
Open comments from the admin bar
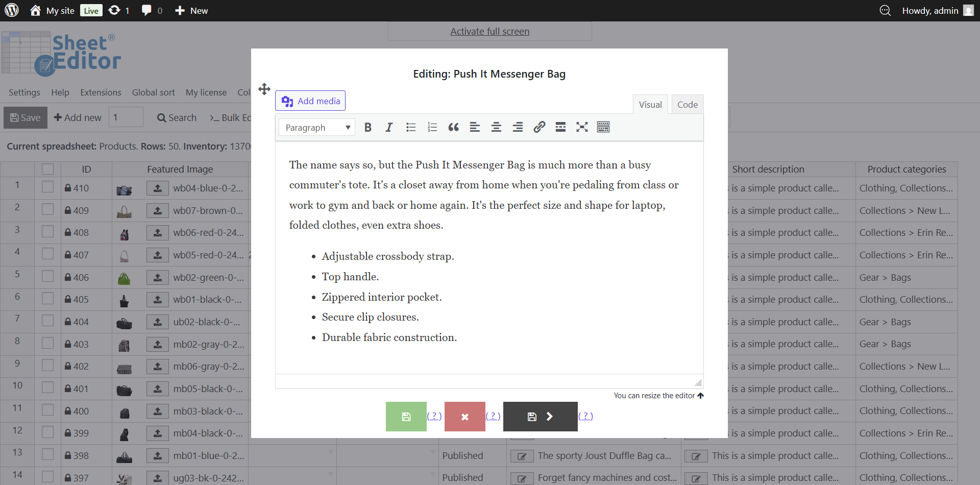(x=152, y=10)
